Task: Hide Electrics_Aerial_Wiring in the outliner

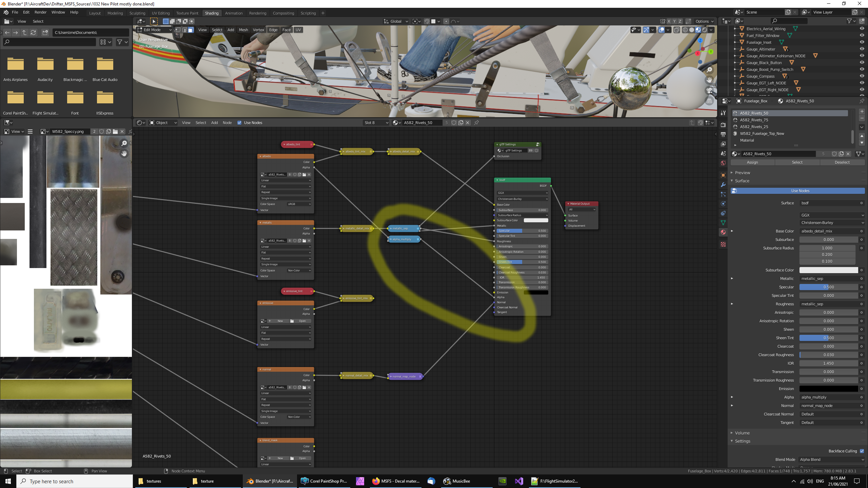Action: pyautogui.click(x=862, y=29)
